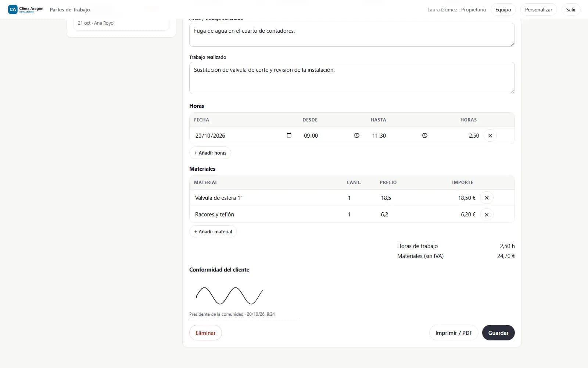Open the Personalizar menu
The image size is (588, 368).
pos(538,10)
